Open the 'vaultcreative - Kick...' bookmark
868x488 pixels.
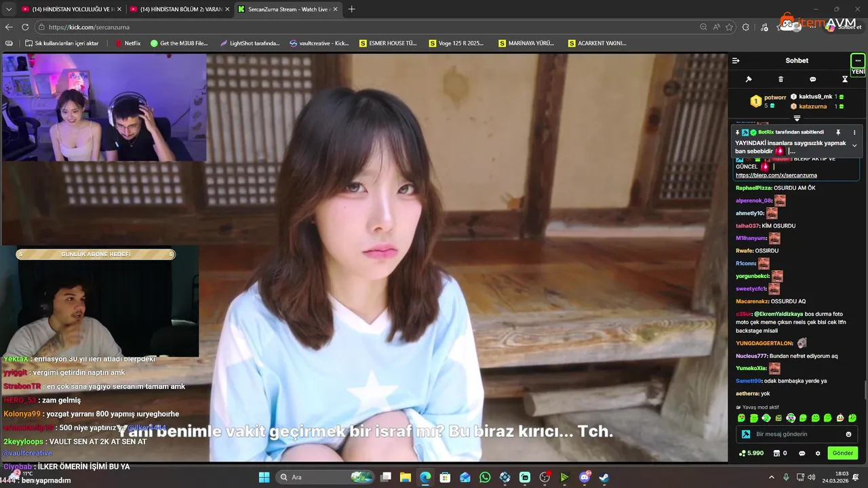click(319, 43)
